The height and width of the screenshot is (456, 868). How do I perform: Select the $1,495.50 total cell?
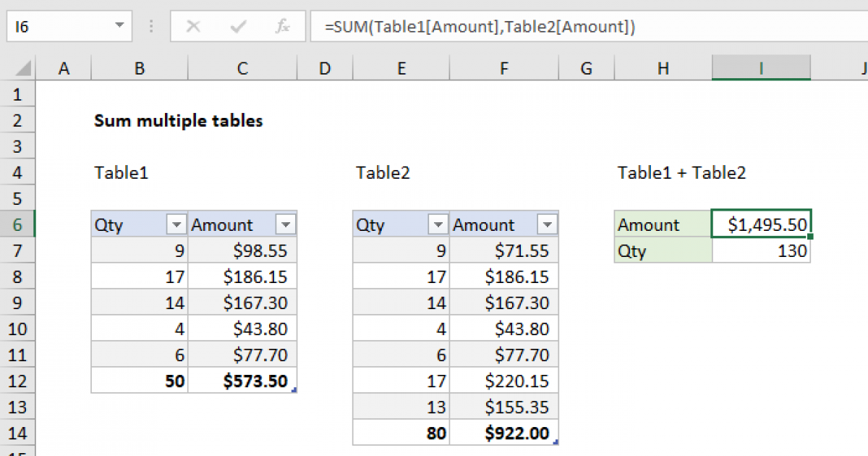click(761, 225)
